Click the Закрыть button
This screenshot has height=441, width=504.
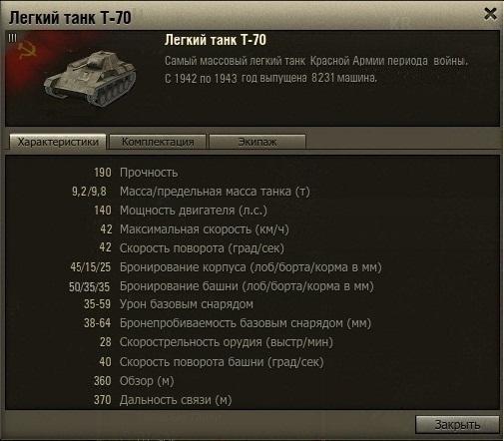pos(457,425)
